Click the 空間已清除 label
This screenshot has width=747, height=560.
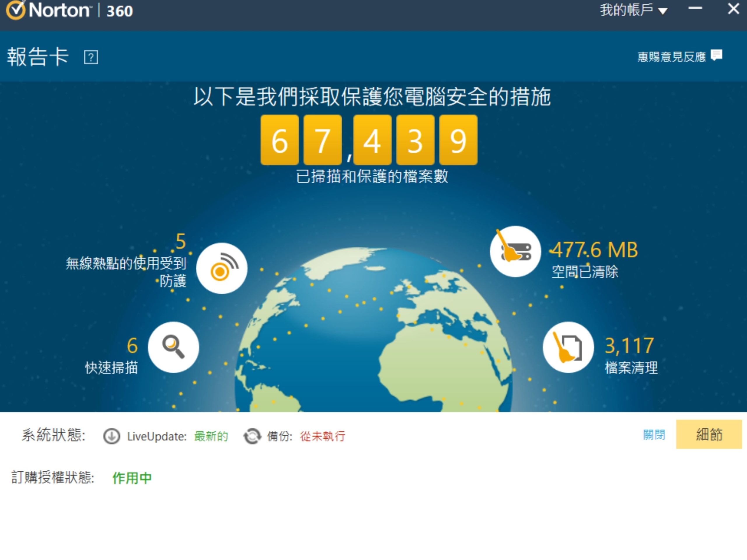coord(585,272)
